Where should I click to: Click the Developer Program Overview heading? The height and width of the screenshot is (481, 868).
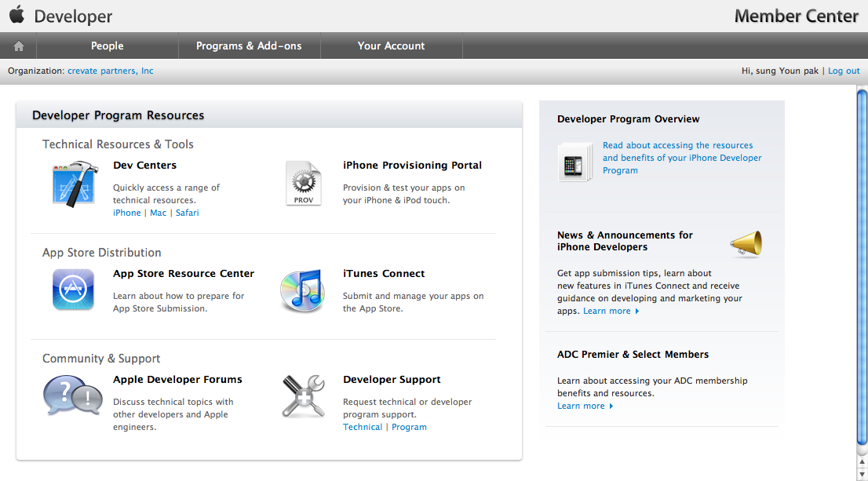click(x=629, y=119)
